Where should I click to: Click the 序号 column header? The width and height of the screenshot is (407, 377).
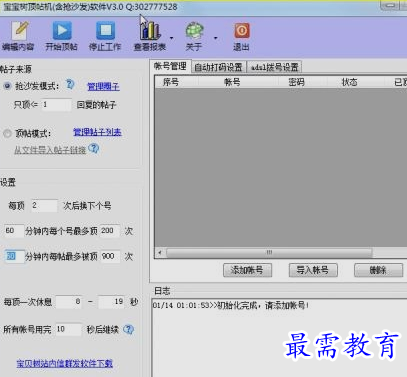177,82
